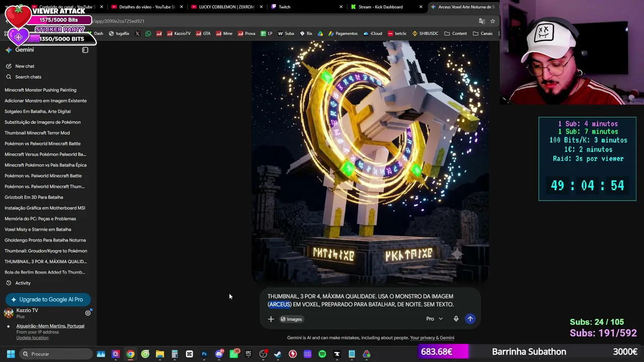The image size is (644, 362).
Task: Open Spotify from the taskbar
Action: [322, 354]
